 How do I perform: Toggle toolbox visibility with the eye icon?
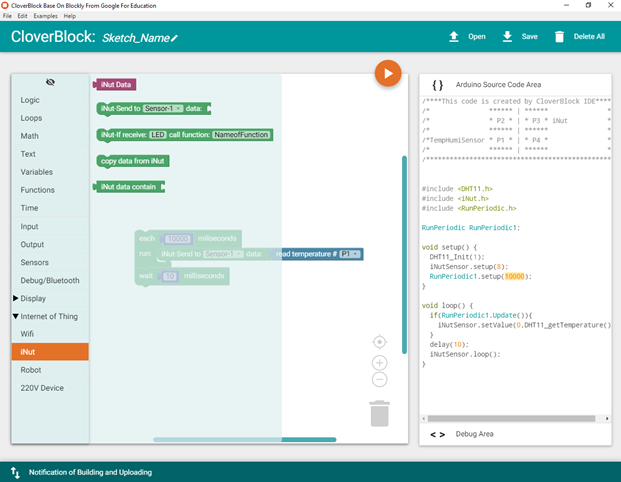click(50, 82)
